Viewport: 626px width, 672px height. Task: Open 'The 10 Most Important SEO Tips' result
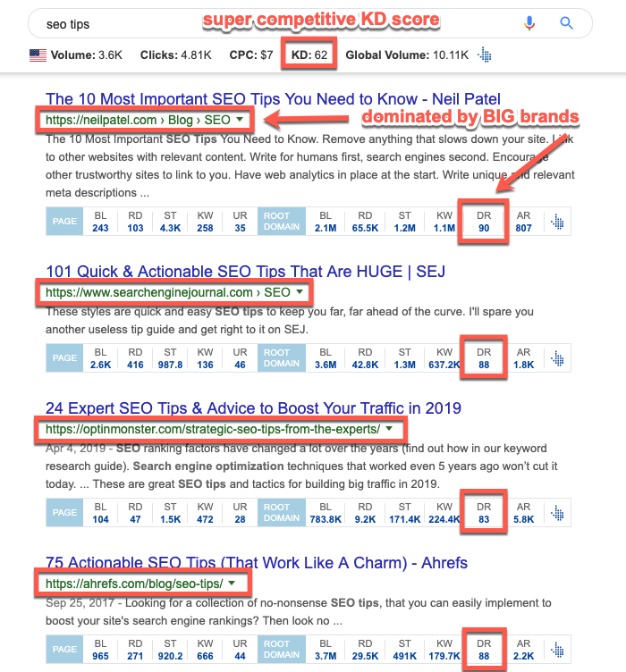[273, 99]
